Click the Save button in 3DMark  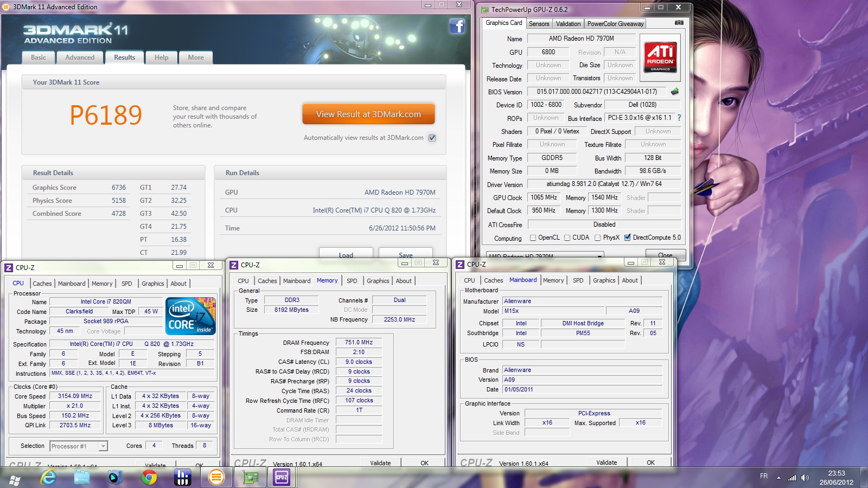(405, 255)
